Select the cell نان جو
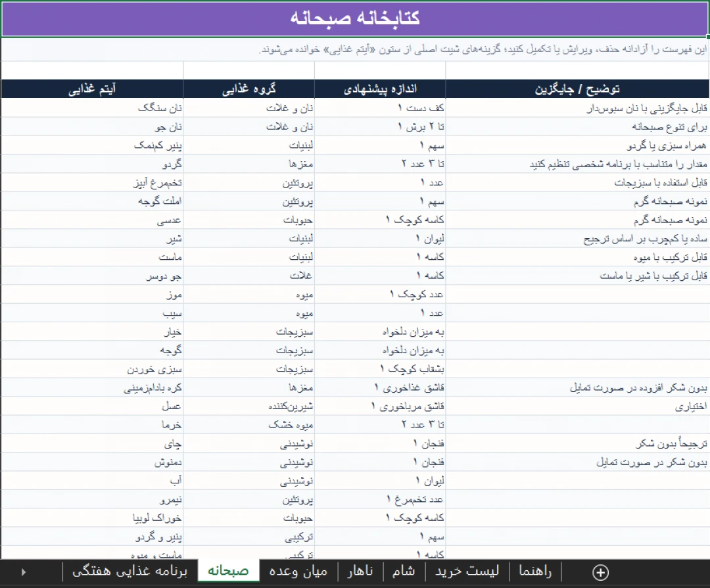Screen dimensions: 710x588 (x=93, y=127)
